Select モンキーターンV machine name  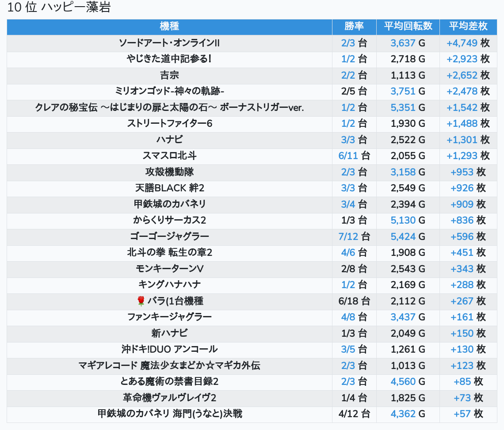pyautogui.click(x=169, y=269)
